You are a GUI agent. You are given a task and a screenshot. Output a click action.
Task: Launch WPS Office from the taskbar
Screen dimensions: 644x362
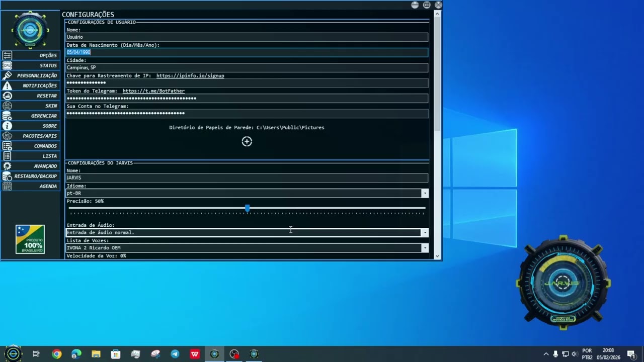tap(195, 354)
